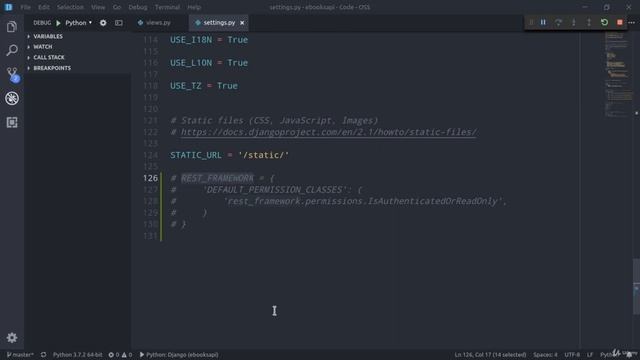Open the Edit menu
Viewport: 640px width, 360px height.
(43, 7)
